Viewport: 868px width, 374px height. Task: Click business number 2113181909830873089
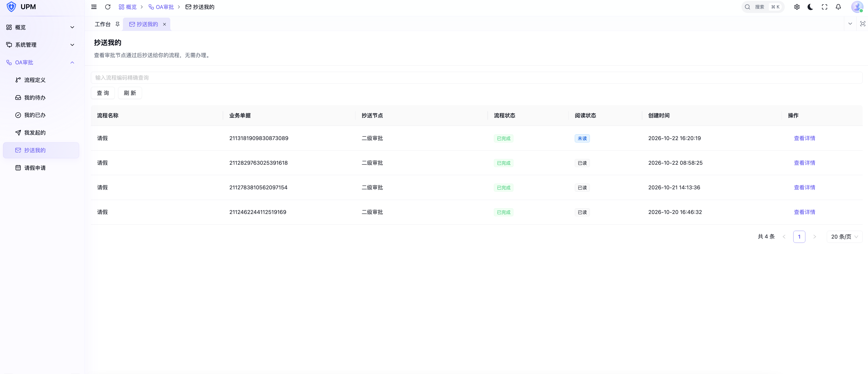[258, 138]
